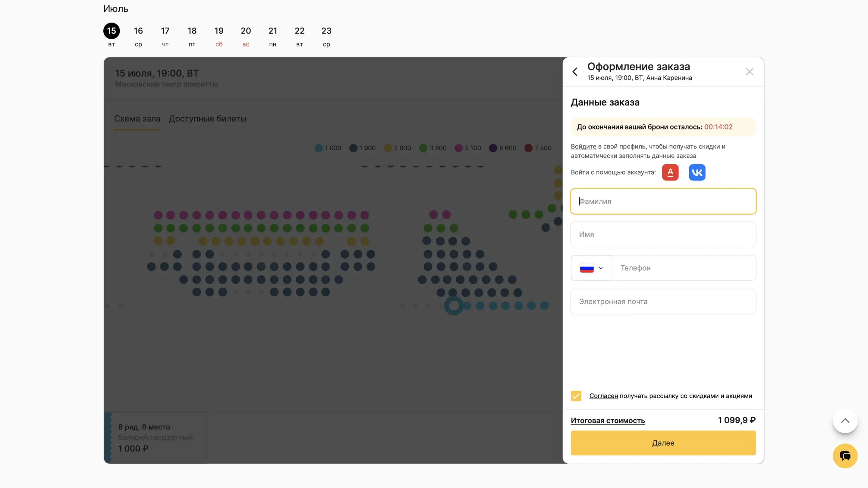Uncheck the newsletter consent checkbox
The height and width of the screenshot is (488, 868).
(x=576, y=396)
